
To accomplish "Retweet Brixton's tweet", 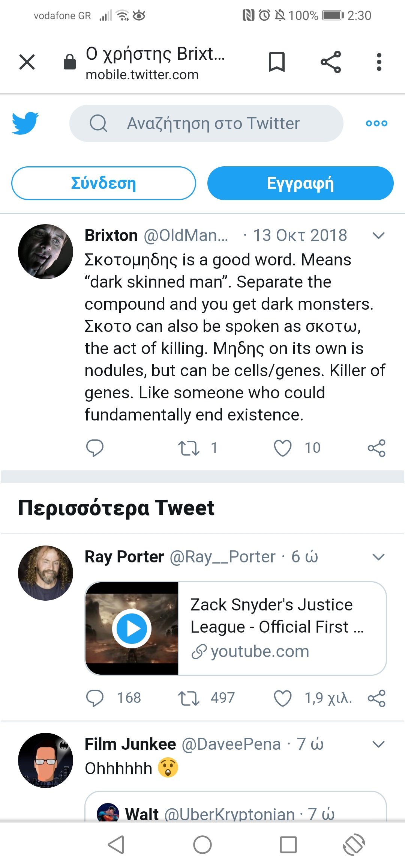I will [x=189, y=448].
